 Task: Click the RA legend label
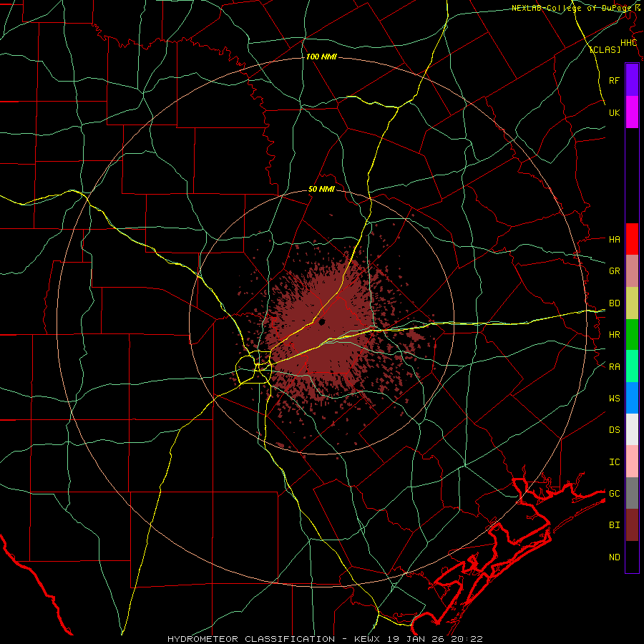(614, 367)
